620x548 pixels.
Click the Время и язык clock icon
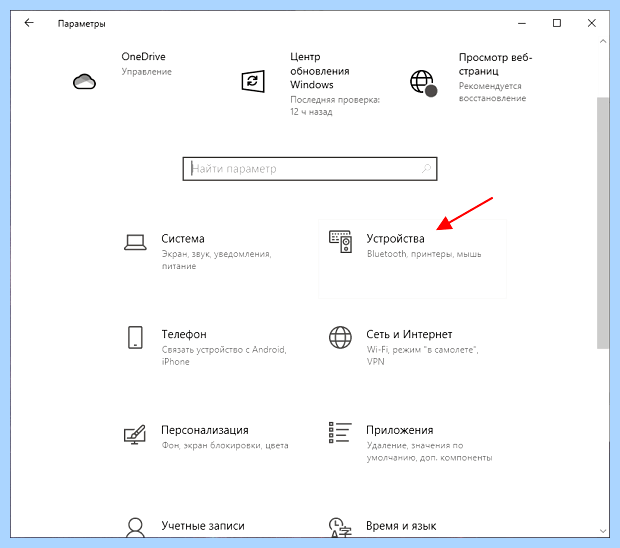[x=340, y=527]
